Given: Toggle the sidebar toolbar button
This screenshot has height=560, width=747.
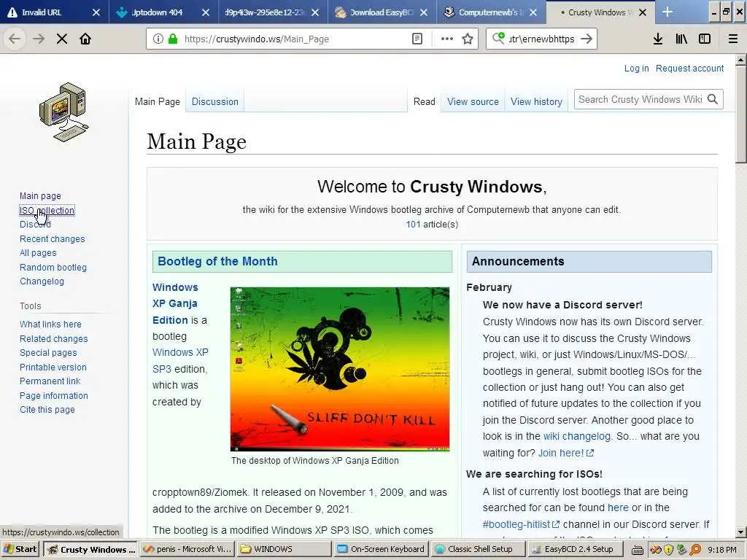Looking at the screenshot, I should 705,39.
